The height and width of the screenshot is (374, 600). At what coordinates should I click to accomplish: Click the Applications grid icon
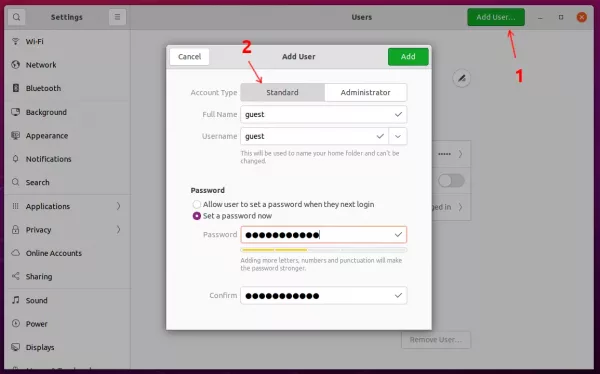click(x=15, y=206)
